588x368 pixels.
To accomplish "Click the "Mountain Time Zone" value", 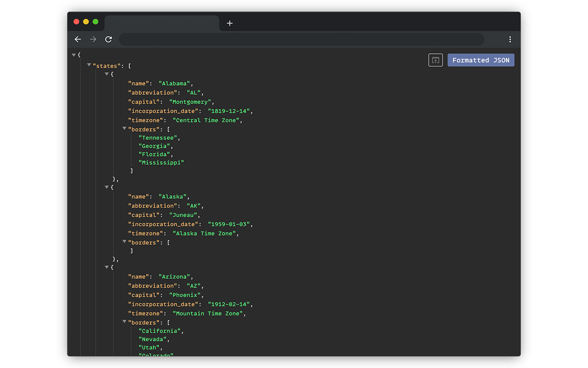I will [x=208, y=314].
